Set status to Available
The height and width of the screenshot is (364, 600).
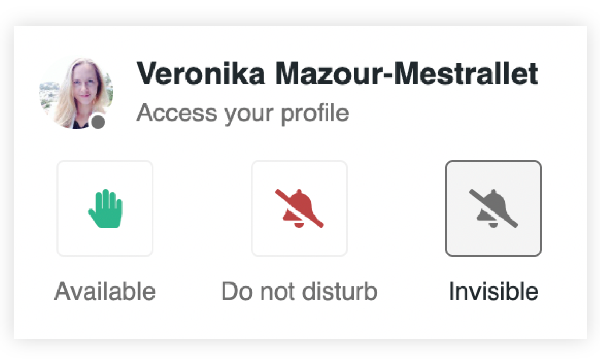pyautogui.click(x=105, y=208)
